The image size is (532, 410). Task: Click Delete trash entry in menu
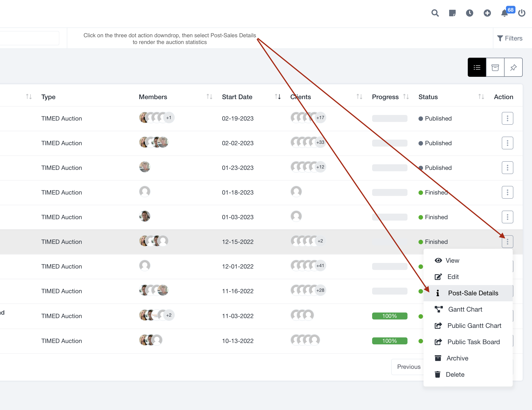click(455, 374)
